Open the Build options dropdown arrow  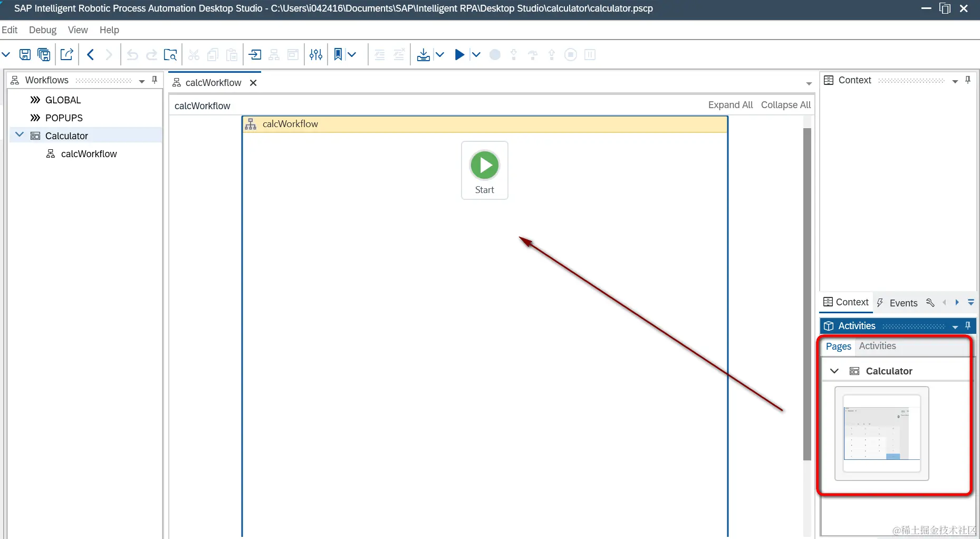[x=440, y=54]
